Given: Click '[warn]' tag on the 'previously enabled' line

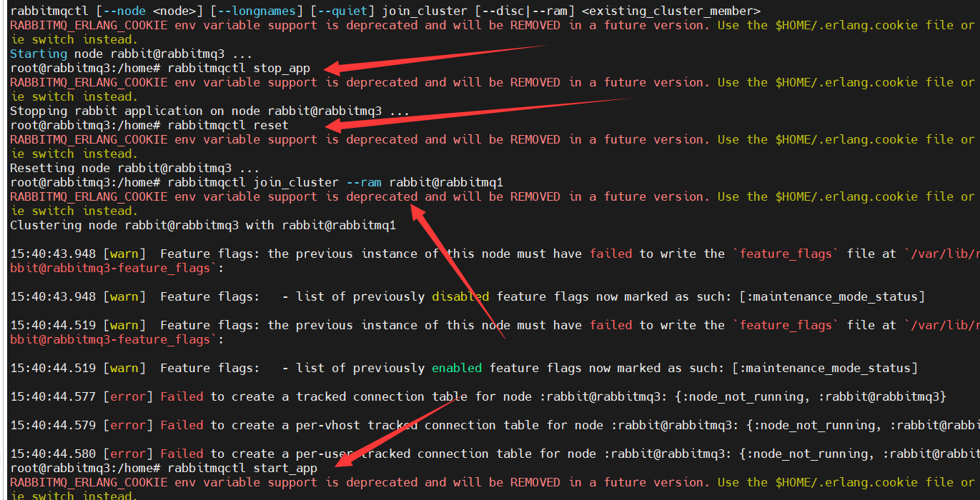Looking at the screenshot, I should (124, 368).
